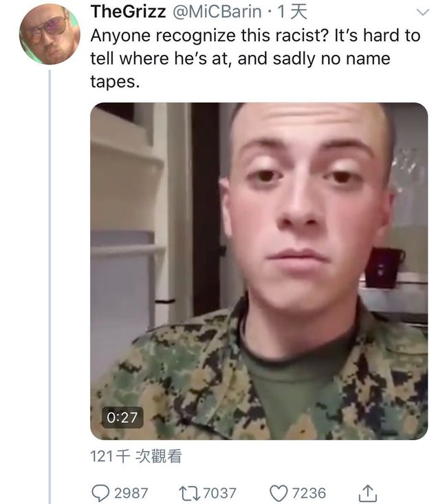
Task: Expand tweet options chevron at top right
Action: coord(422,12)
